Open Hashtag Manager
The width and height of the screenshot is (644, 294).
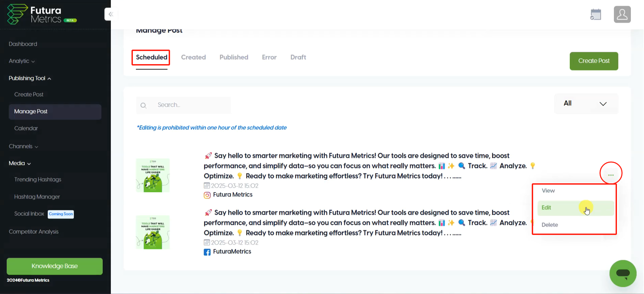point(37,197)
